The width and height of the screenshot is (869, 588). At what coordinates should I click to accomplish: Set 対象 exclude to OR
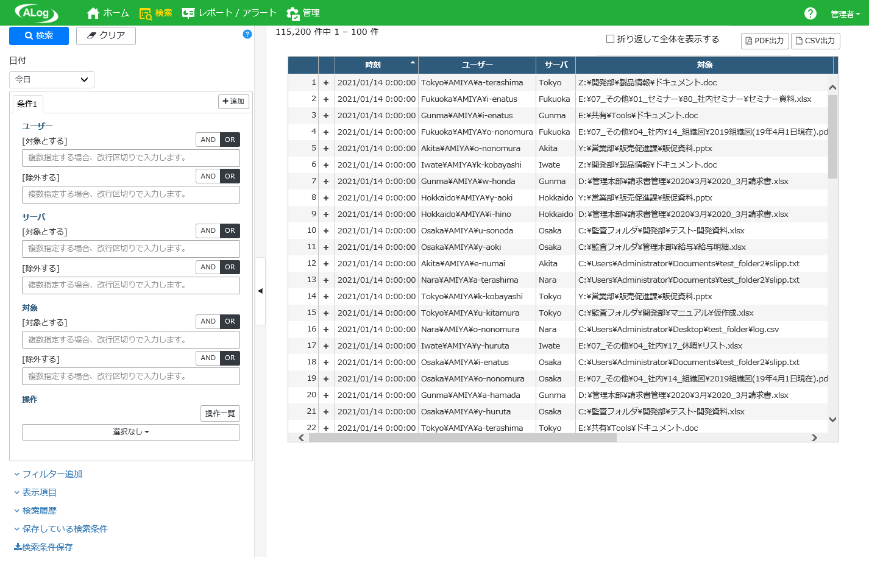click(x=230, y=358)
